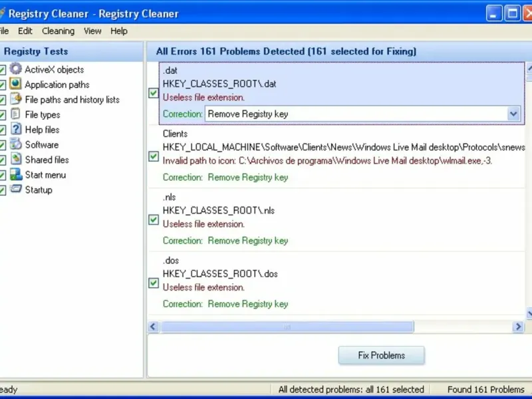Image resolution: width=532 pixels, height=399 pixels.
Task: Click the Start menu icon
Action: coord(15,174)
